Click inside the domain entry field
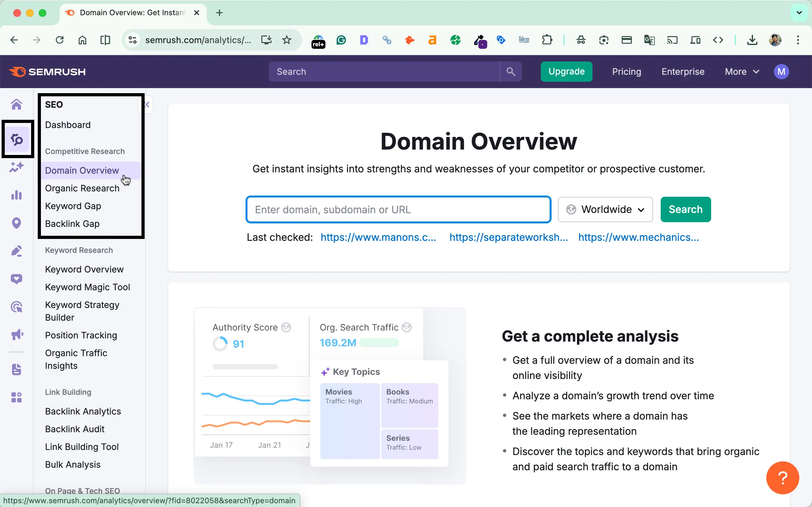This screenshot has height=507, width=812. 398,209
